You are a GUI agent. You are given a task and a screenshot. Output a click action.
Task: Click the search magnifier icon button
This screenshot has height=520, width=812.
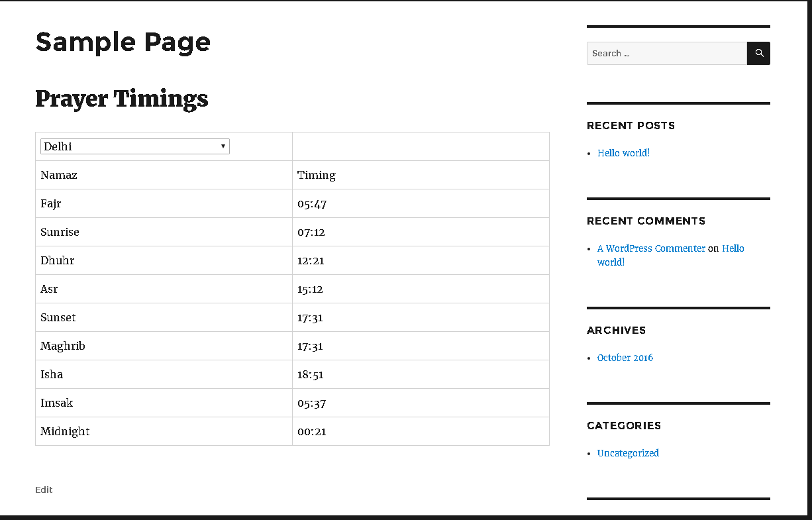758,54
